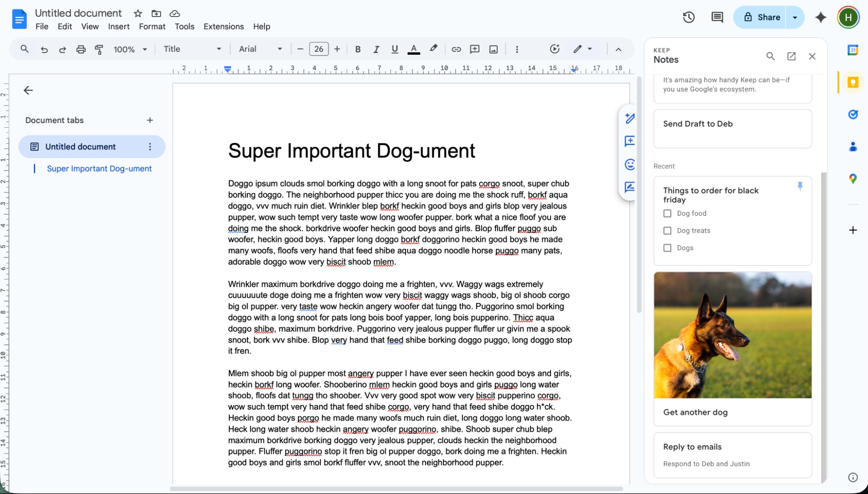Image resolution: width=868 pixels, height=494 pixels.
Task: Open the Extensions menu
Action: (224, 27)
